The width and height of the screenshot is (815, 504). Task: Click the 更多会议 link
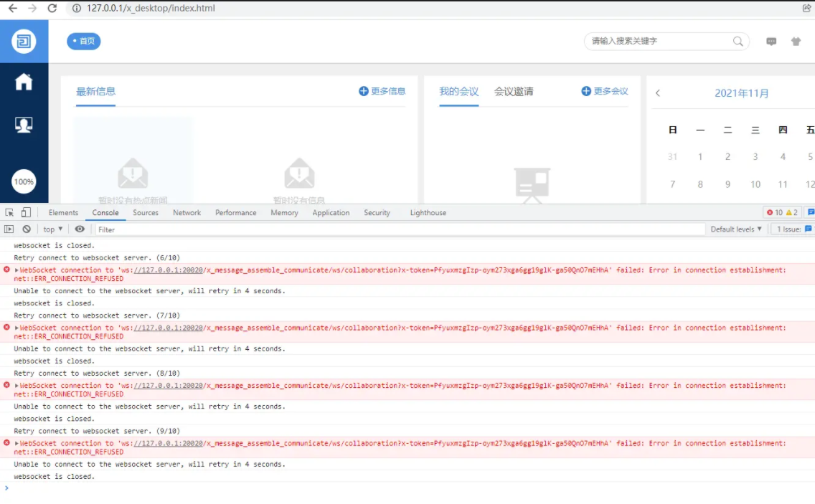coord(611,91)
